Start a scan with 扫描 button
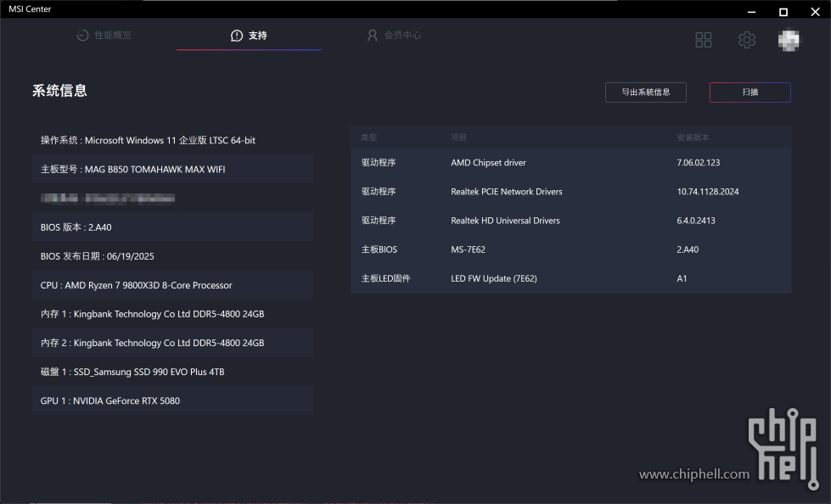Screen dimensions: 831x504 (x=750, y=92)
